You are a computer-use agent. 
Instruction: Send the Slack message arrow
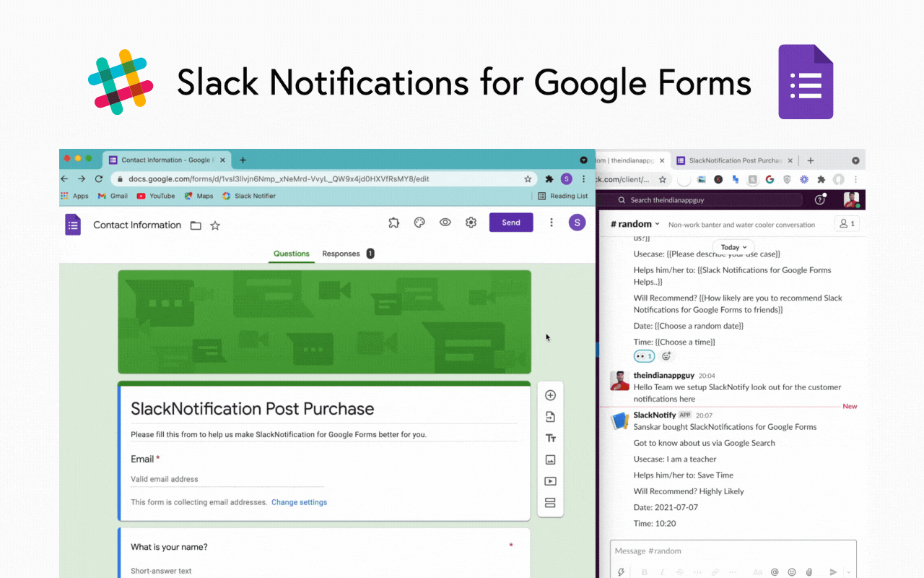(x=834, y=572)
